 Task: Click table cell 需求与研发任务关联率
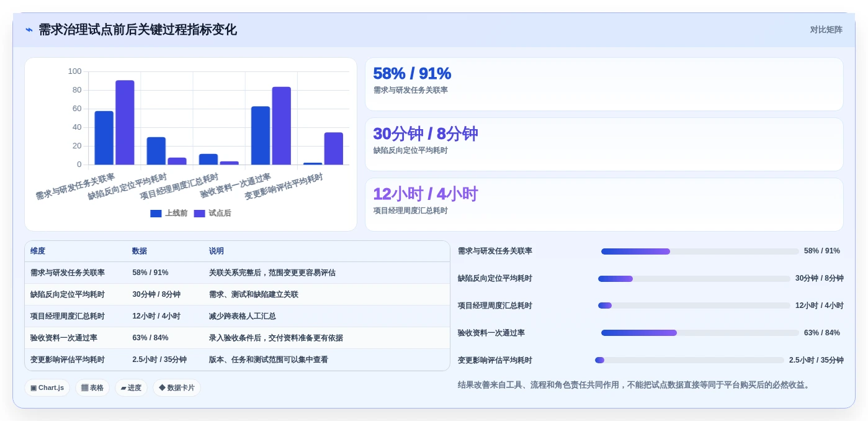(68, 273)
